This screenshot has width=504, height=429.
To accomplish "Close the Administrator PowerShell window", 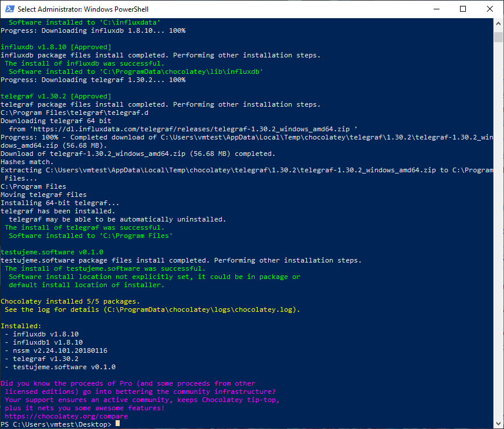I will point(490,9).
